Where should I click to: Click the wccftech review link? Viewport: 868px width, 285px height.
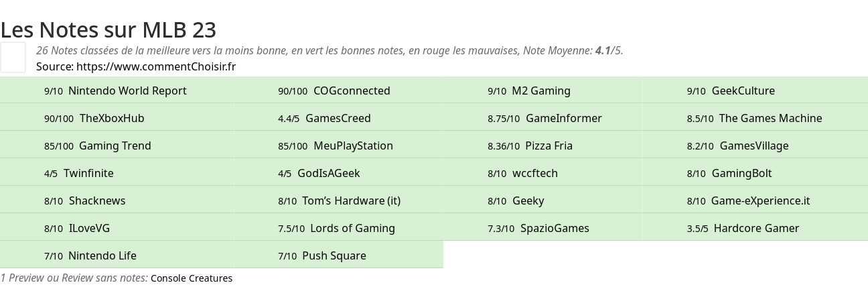tap(534, 173)
